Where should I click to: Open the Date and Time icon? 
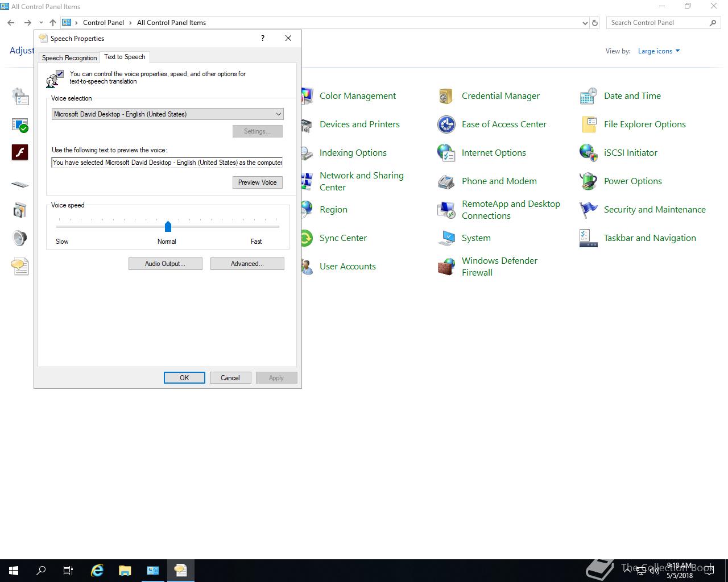tap(588, 96)
